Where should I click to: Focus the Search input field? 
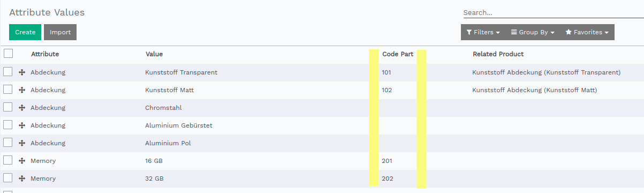point(553,12)
